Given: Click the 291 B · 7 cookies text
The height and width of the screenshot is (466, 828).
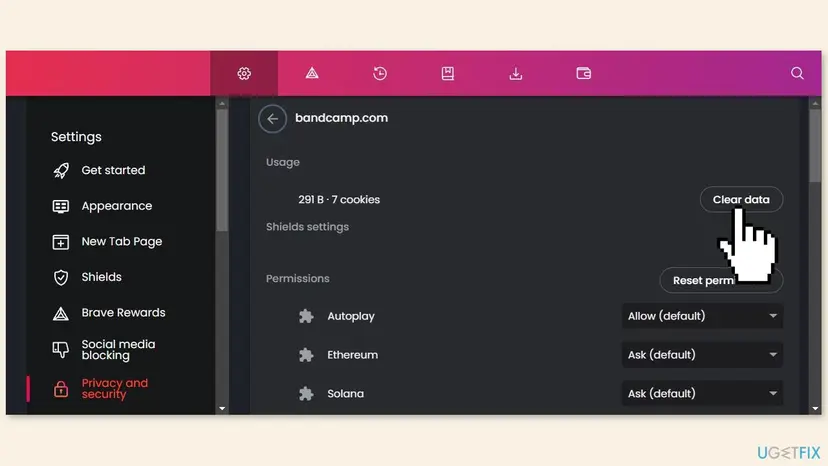Looking at the screenshot, I should pyautogui.click(x=339, y=200).
